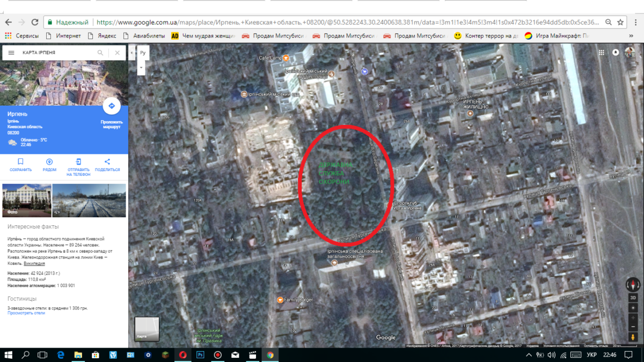Open Photoshop from the taskbar
The width and height of the screenshot is (644, 362).
pos(200,355)
